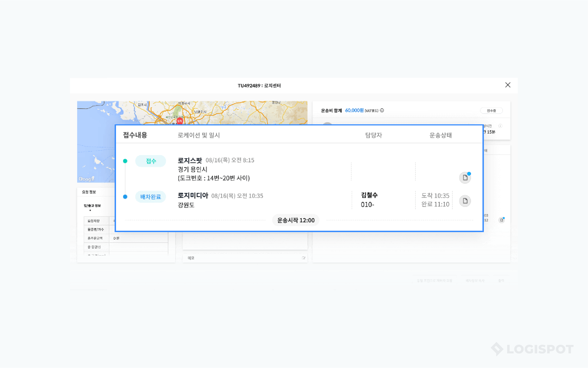Image resolution: width=588 pixels, height=368 pixels.
Task: Click edit icon in 메모 field
Action: pyautogui.click(x=304, y=258)
